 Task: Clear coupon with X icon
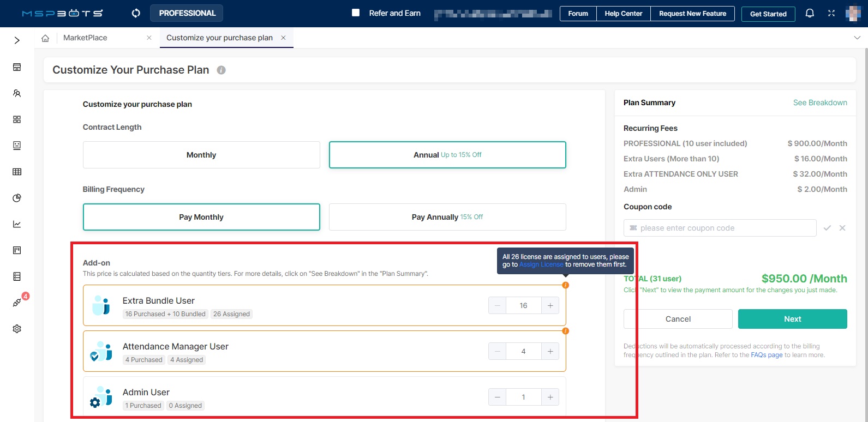click(842, 228)
